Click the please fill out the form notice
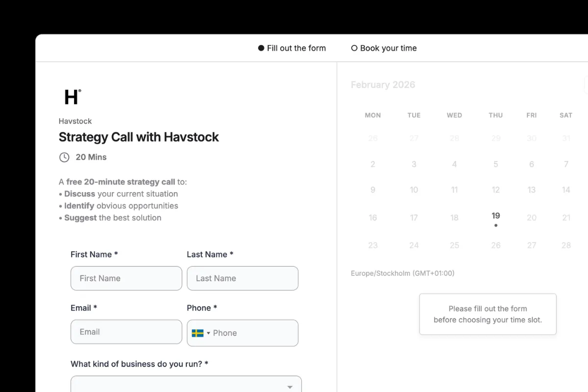 tap(488, 314)
